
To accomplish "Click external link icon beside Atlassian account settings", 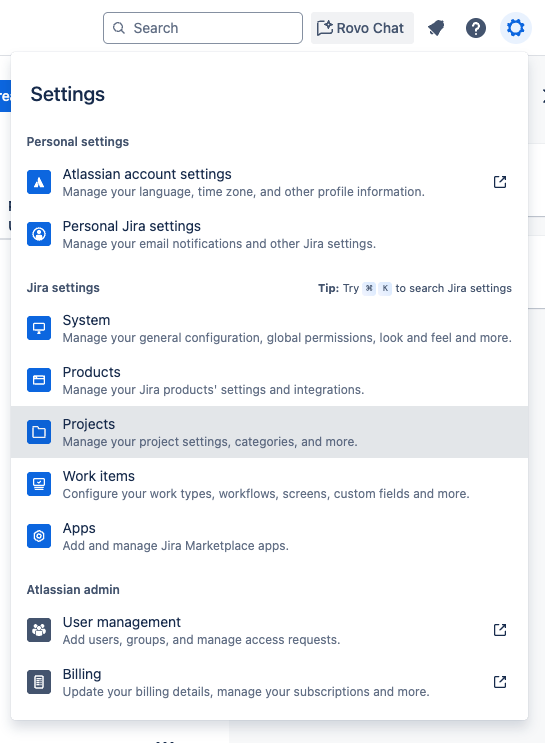I will [500, 182].
